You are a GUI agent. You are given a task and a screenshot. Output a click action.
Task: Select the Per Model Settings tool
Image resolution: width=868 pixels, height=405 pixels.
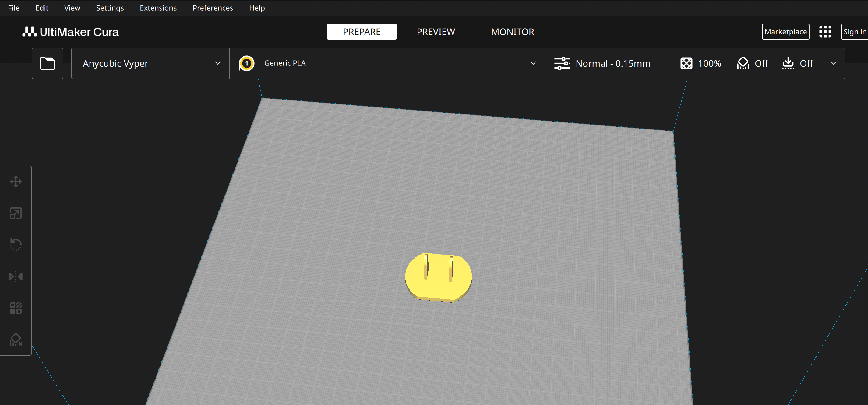coord(16,308)
